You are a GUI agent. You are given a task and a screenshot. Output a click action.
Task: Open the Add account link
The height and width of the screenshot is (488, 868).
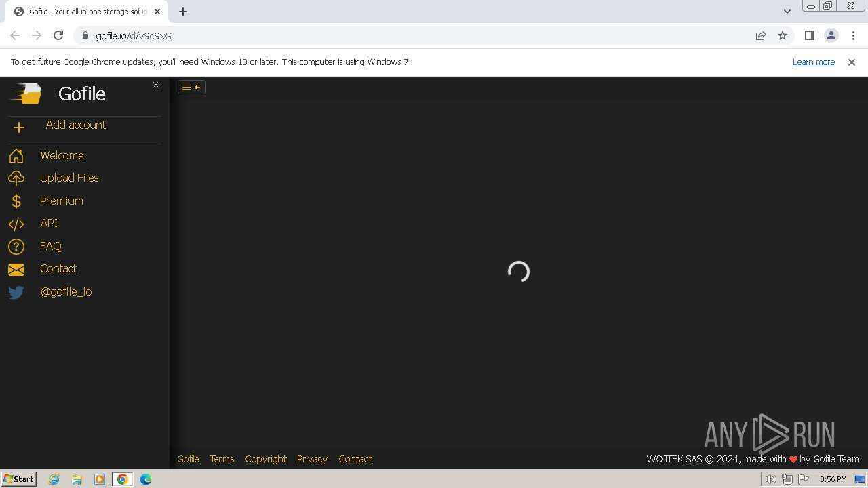tap(76, 125)
